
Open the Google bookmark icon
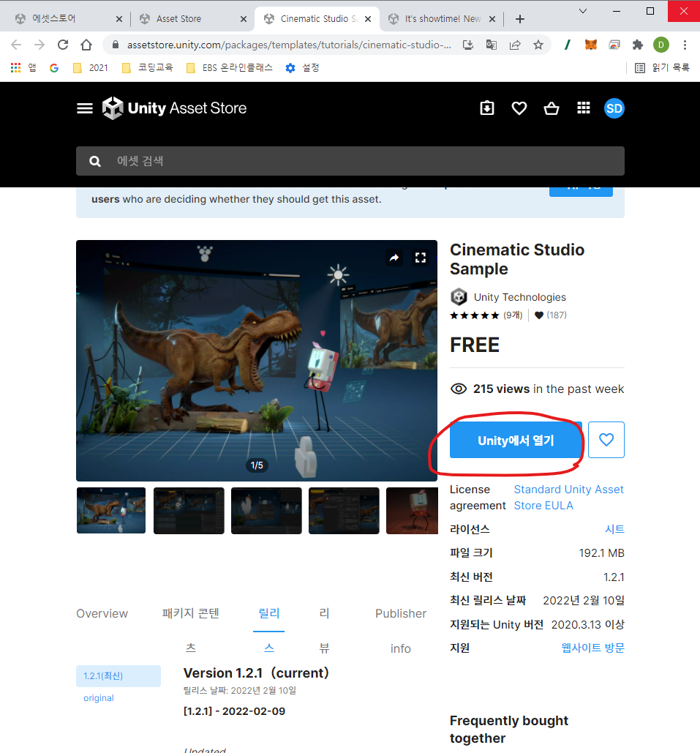tap(54, 68)
